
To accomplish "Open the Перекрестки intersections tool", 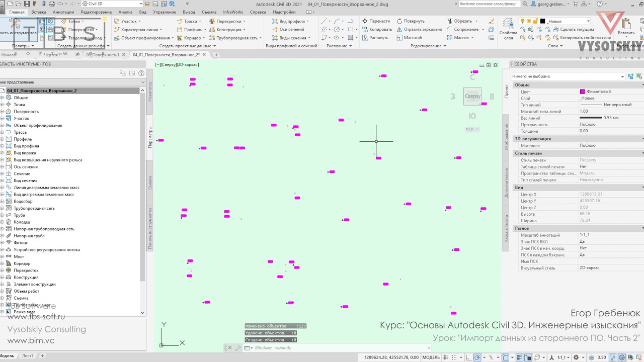I will (x=227, y=21).
